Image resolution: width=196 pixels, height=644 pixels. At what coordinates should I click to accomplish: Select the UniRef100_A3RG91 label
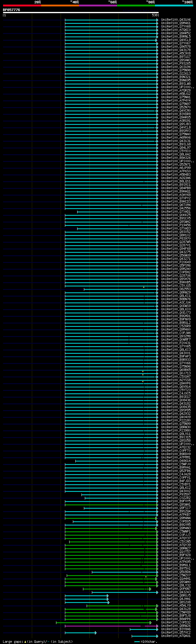(176, 121)
